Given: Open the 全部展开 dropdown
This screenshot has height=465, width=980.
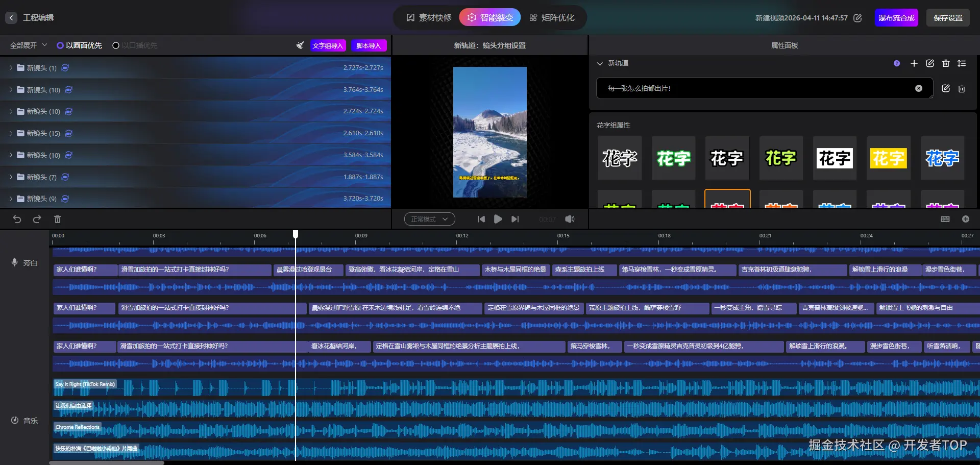Looking at the screenshot, I should (29, 45).
